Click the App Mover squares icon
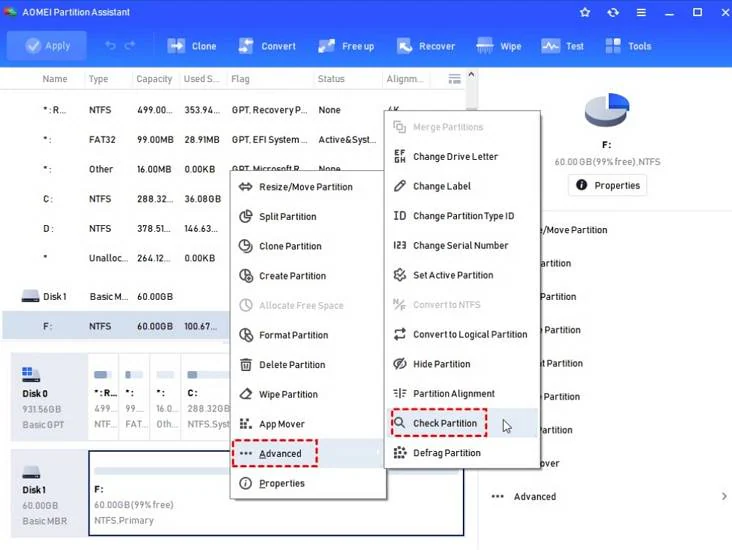The height and width of the screenshot is (550, 732). (246, 423)
